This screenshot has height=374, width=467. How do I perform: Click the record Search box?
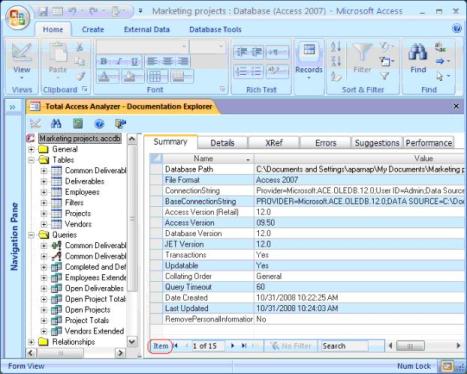click(x=344, y=346)
